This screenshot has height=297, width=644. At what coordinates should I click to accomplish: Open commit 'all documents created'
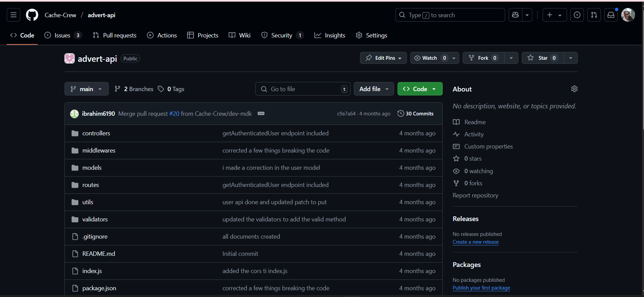point(251,237)
